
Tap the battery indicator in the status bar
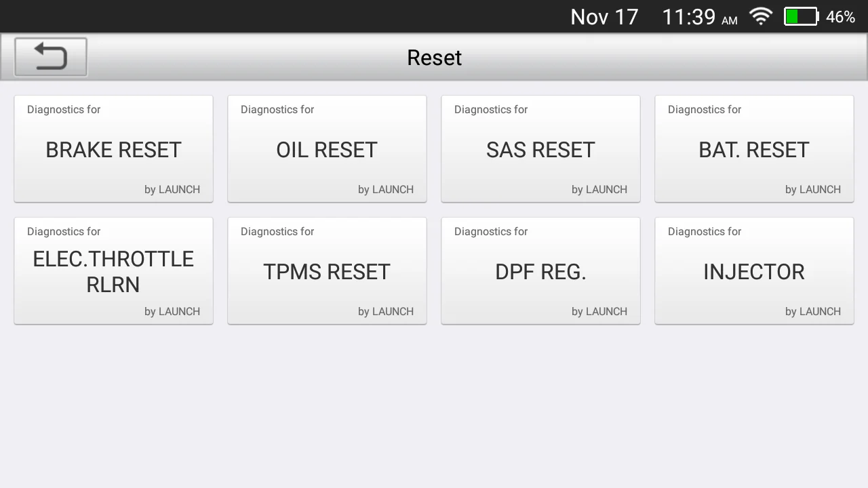[801, 16]
